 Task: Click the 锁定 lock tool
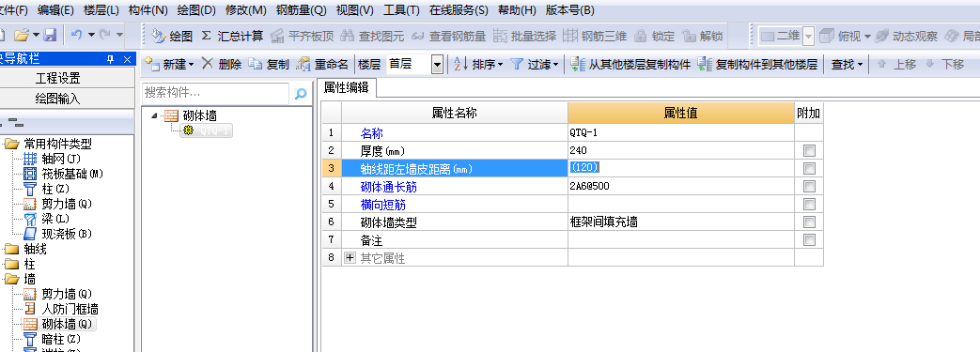[654, 37]
